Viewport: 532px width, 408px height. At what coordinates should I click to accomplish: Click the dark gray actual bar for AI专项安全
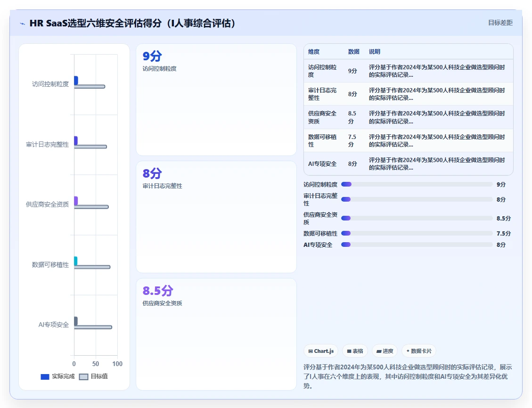coord(76,321)
